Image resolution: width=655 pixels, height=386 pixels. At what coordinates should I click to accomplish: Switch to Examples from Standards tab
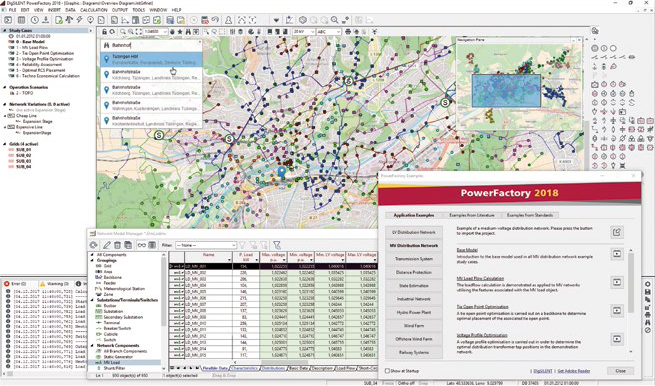coord(530,215)
